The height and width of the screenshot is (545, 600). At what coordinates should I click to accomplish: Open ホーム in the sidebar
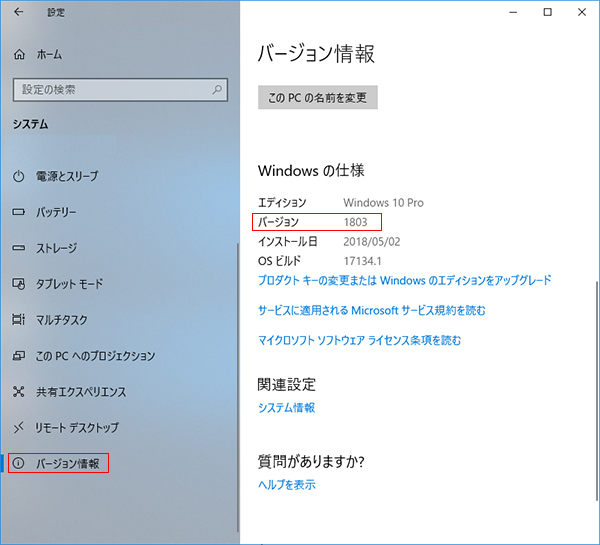point(49,54)
